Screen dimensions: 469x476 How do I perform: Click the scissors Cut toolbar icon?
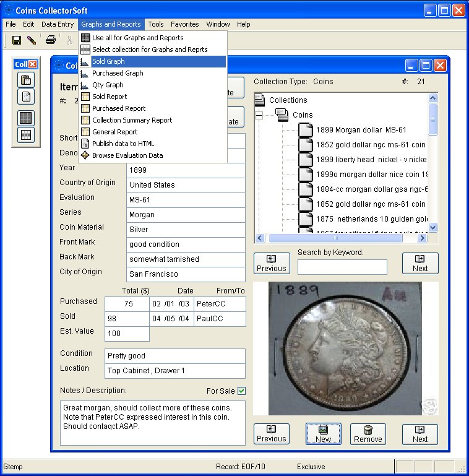70,40
